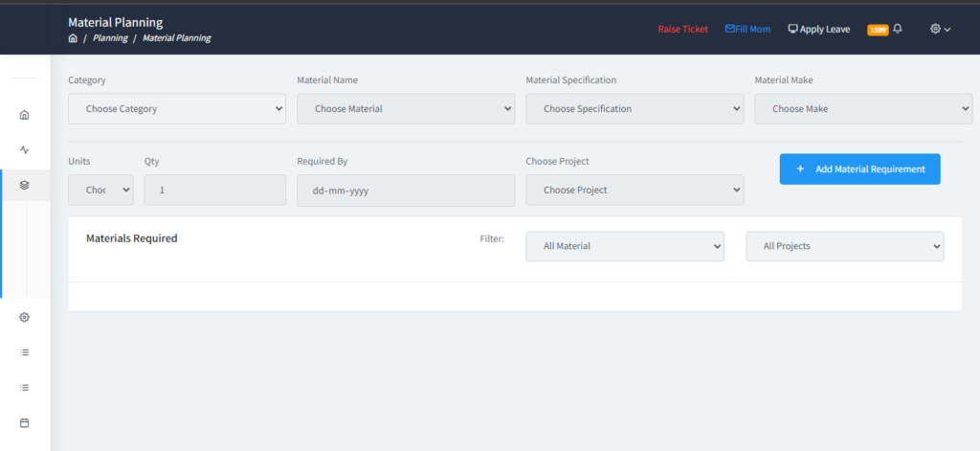Open the sidebar settings gear icon
This screenshot has height=451, width=980.
(x=25, y=317)
